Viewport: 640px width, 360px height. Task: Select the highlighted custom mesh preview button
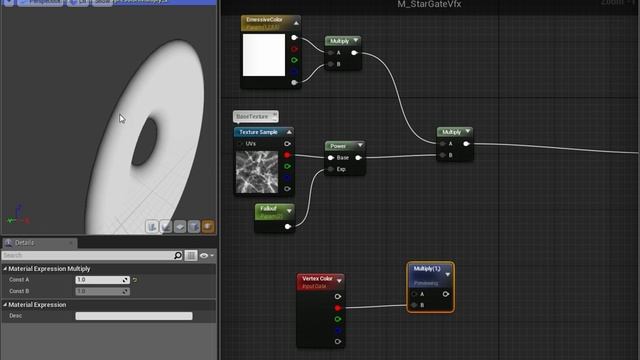tap(208, 227)
